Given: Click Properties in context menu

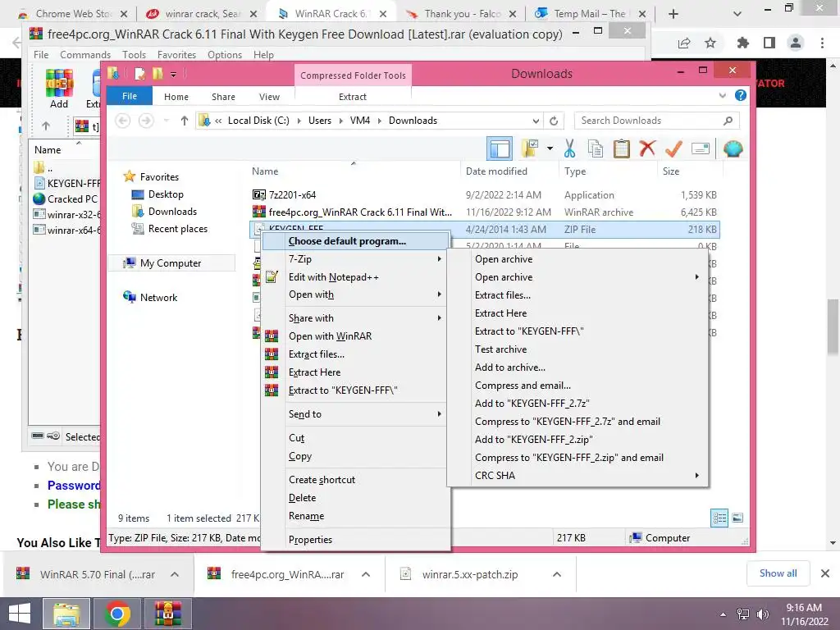Looking at the screenshot, I should [310, 540].
